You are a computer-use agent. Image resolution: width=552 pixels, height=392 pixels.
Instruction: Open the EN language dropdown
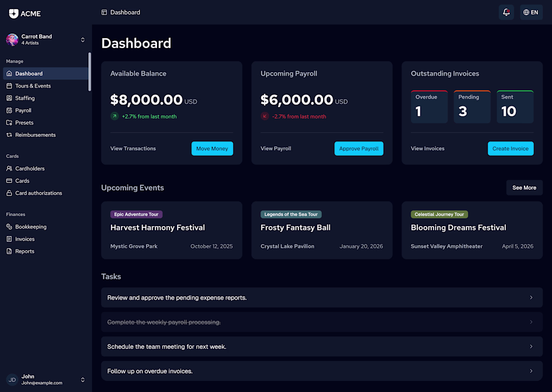point(531,13)
